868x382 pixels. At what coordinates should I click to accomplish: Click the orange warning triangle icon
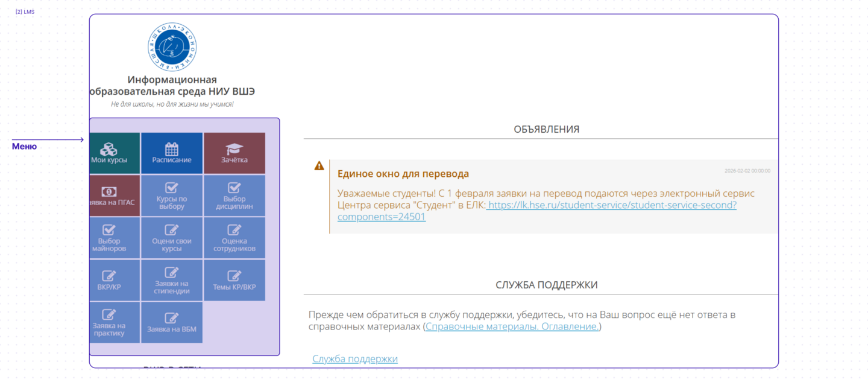(319, 166)
